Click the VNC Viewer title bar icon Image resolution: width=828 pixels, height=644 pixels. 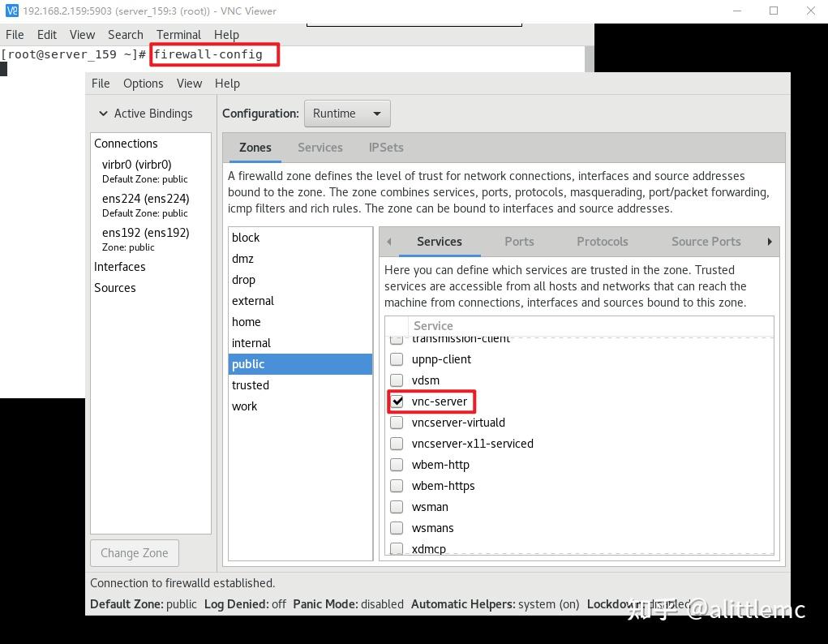(x=11, y=11)
